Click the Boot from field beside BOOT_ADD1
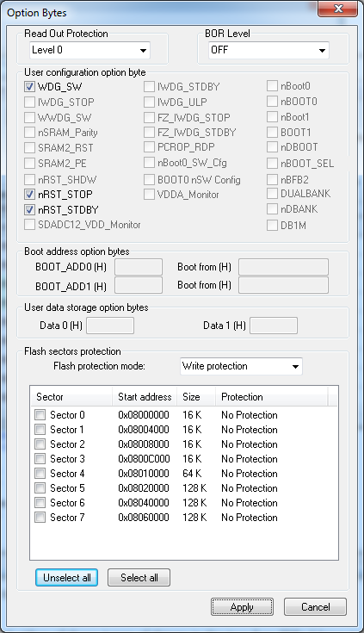This screenshot has height=633, width=364. pos(283,285)
